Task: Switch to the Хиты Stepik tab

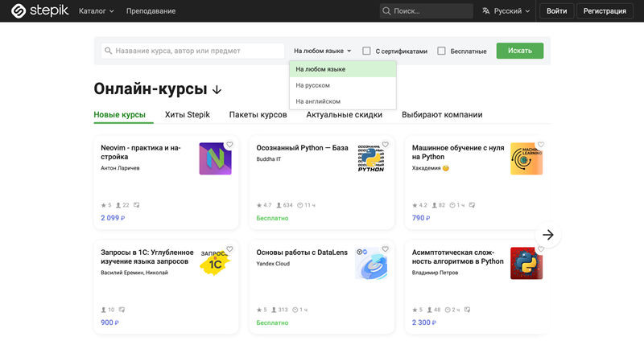Action: click(187, 115)
